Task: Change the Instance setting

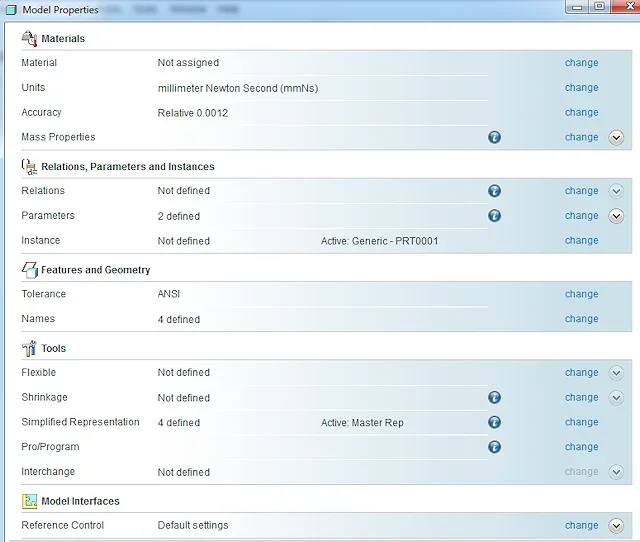Action: (581, 241)
